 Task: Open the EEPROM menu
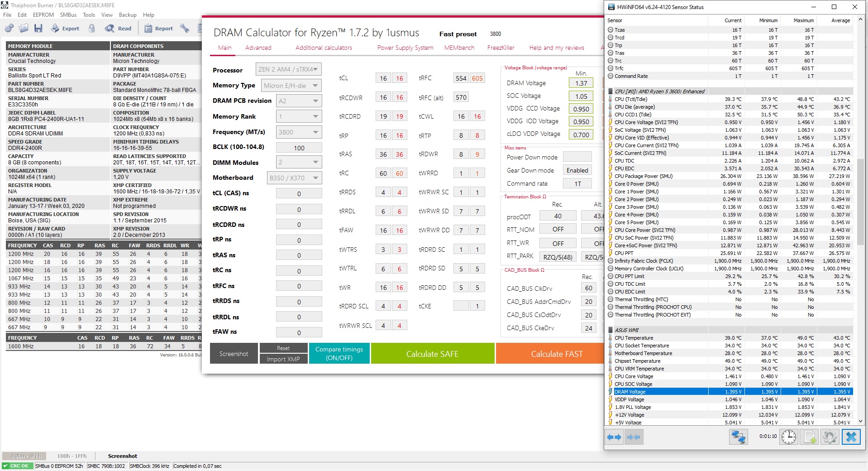[43, 15]
